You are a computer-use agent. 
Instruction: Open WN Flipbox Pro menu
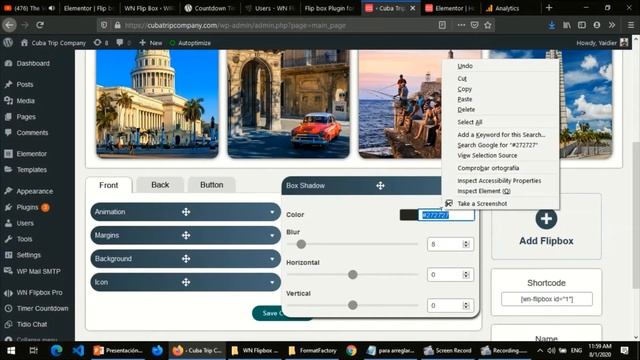pos(39,293)
